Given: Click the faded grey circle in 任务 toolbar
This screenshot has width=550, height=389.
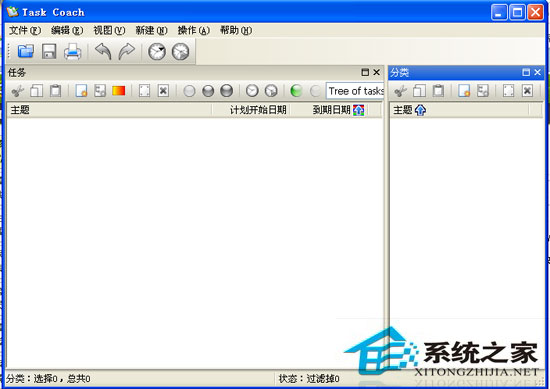Looking at the screenshot, I should tap(315, 91).
